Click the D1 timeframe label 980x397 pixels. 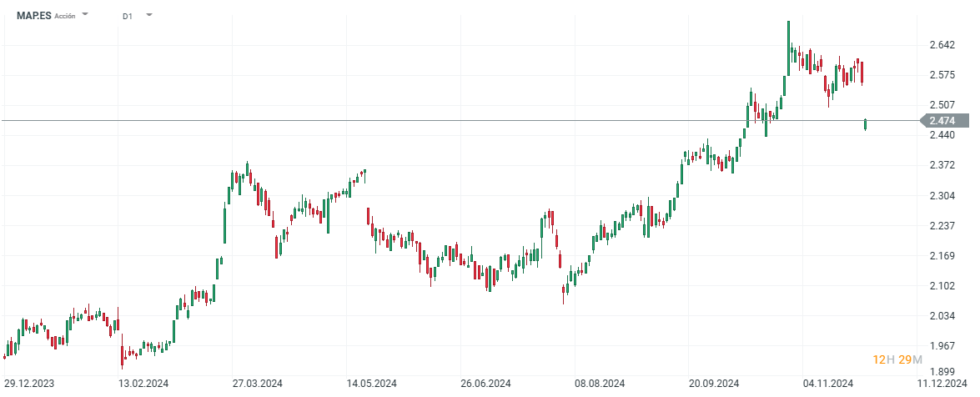tap(127, 16)
